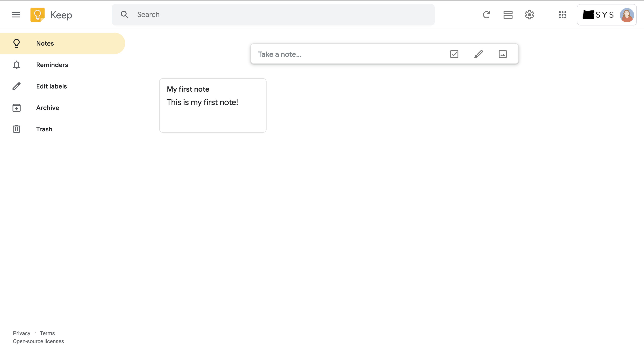Start a new drawing note
The image size is (644, 353).
[x=478, y=54]
